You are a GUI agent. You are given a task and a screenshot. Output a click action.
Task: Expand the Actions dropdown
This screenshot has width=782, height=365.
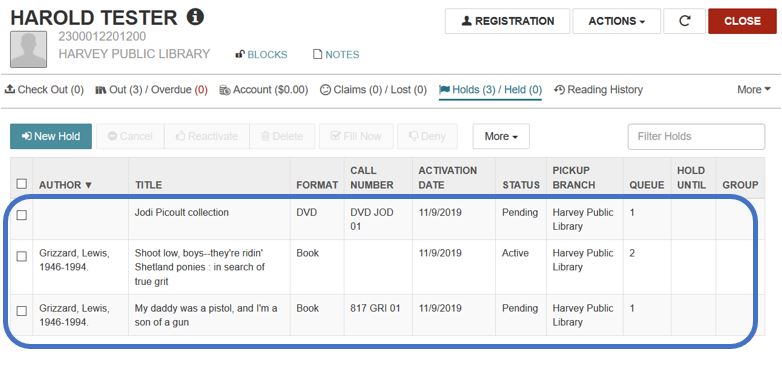click(x=616, y=21)
